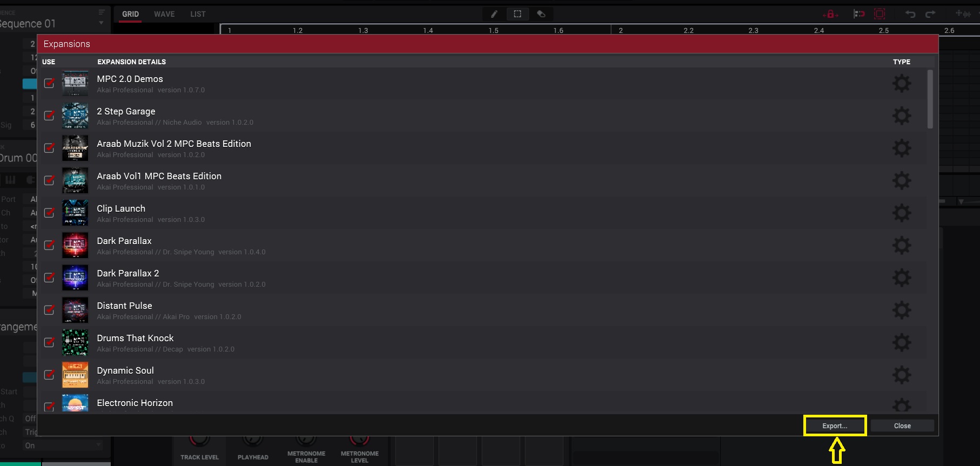Switch to the GRID tab
Image resolution: width=980 pixels, height=466 pixels.
click(130, 14)
